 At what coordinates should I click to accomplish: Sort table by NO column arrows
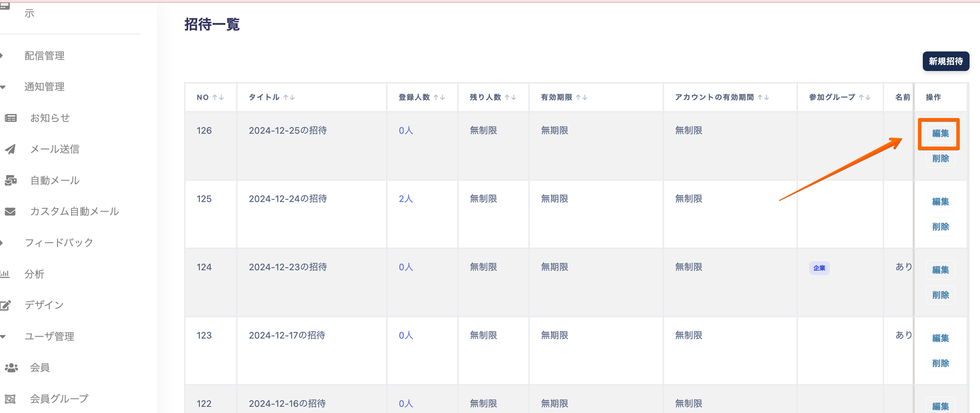218,98
